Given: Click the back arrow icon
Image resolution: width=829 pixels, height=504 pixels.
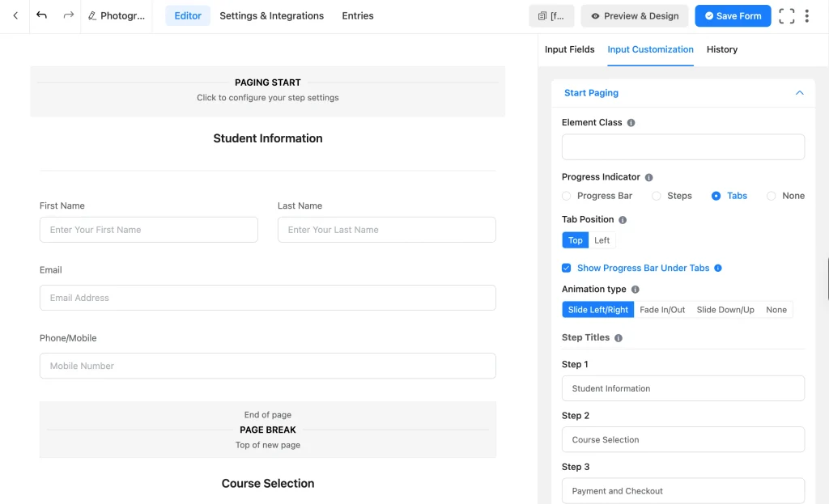Looking at the screenshot, I should 15,16.
